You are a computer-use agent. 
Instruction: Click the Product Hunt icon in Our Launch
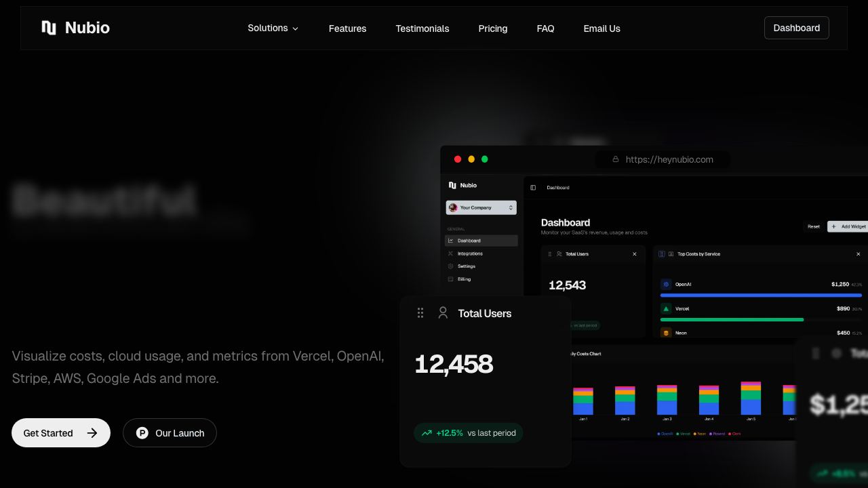point(142,433)
